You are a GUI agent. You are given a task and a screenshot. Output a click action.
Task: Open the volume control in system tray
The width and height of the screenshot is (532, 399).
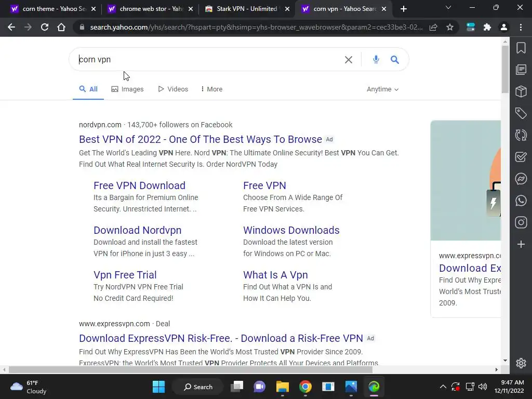click(x=483, y=387)
